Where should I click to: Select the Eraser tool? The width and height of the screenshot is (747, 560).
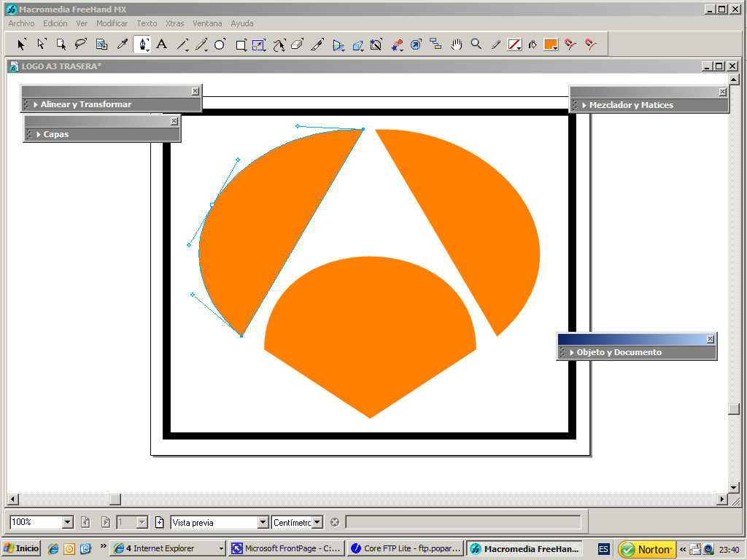(298, 44)
